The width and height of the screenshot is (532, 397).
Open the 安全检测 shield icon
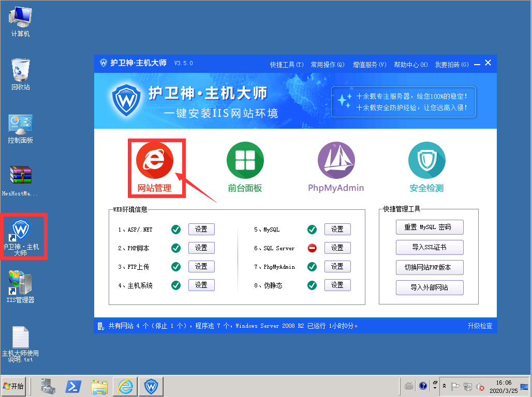tap(426, 161)
